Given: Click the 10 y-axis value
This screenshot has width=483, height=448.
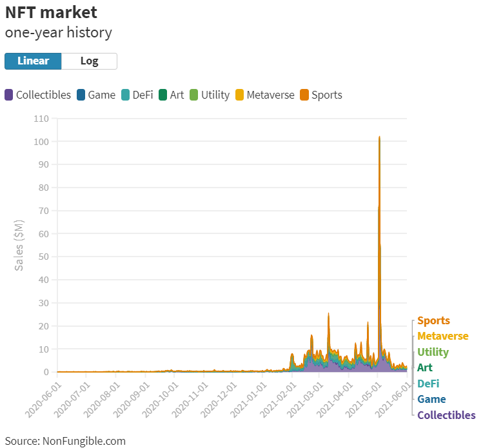Looking at the screenshot, I should pos(43,349).
